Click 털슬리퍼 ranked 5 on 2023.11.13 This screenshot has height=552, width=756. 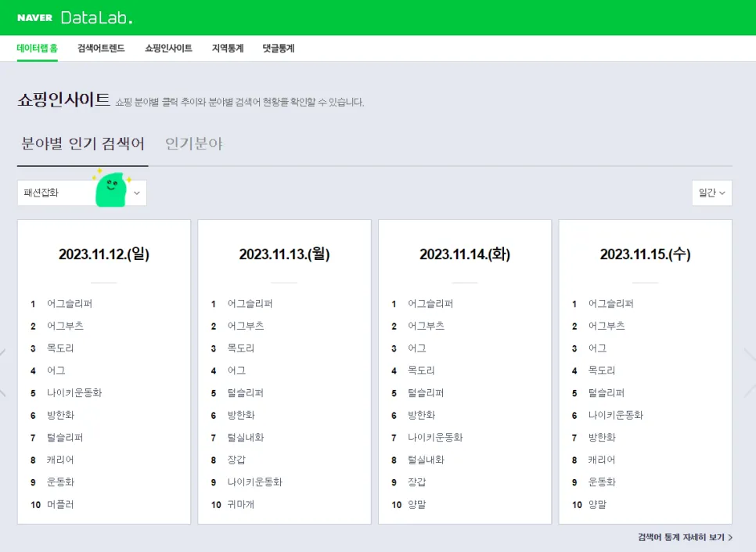(x=246, y=393)
